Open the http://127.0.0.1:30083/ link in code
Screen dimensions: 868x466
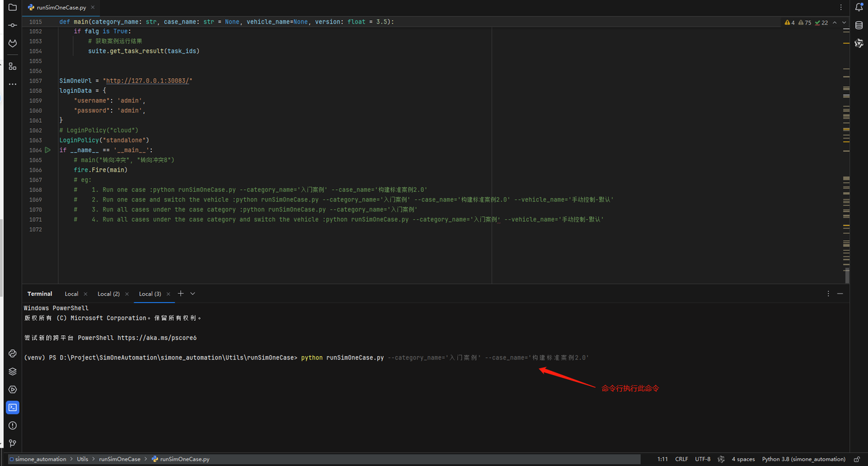149,81
